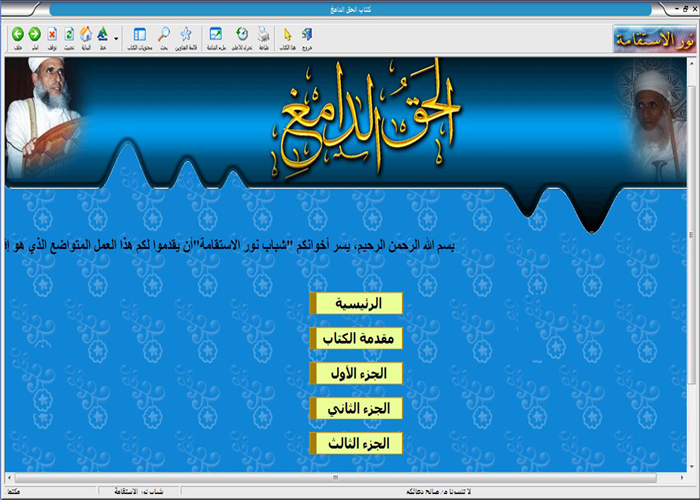The height and width of the screenshot is (500, 700).
Task: Click the status bar text لا تنسونا من صالح دعائكم
Action: click(x=439, y=492)
